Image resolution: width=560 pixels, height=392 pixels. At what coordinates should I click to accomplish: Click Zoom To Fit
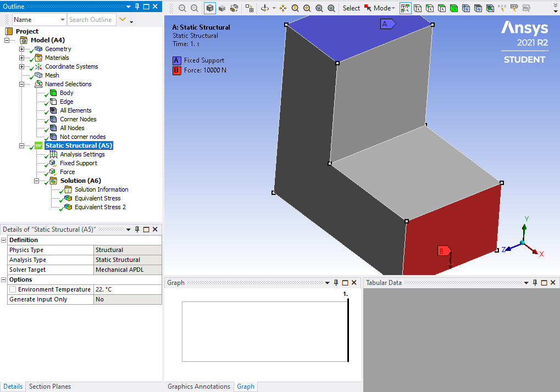pyautogui.click(x=319, y=8)
